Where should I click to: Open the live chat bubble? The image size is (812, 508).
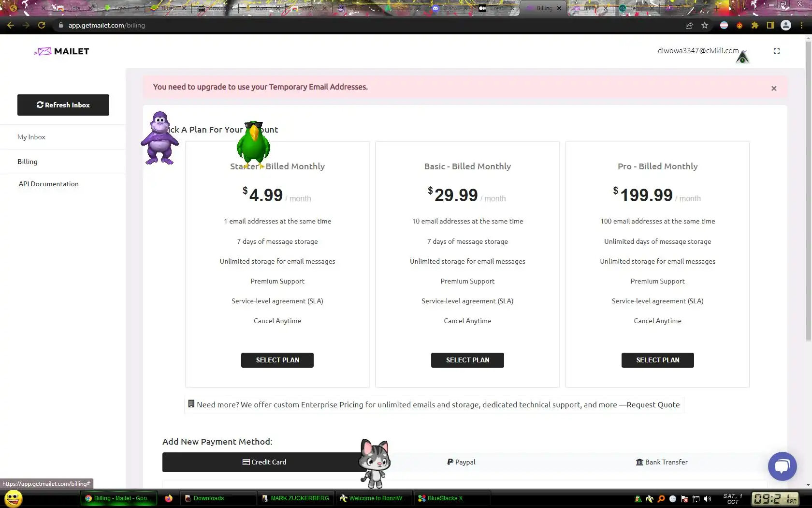pos(782,466)
